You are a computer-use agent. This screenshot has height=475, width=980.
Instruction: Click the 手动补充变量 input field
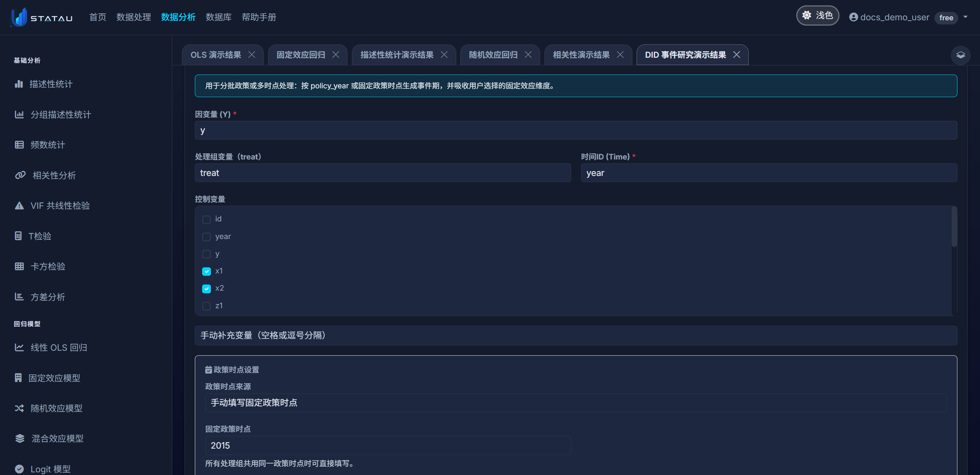point(576,335)
